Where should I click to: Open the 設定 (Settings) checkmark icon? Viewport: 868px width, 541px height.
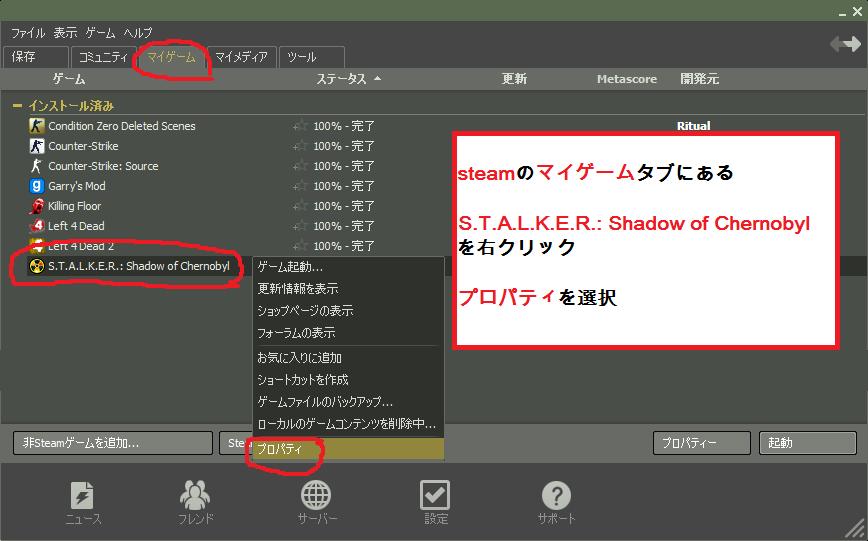[x=435, y=494]
